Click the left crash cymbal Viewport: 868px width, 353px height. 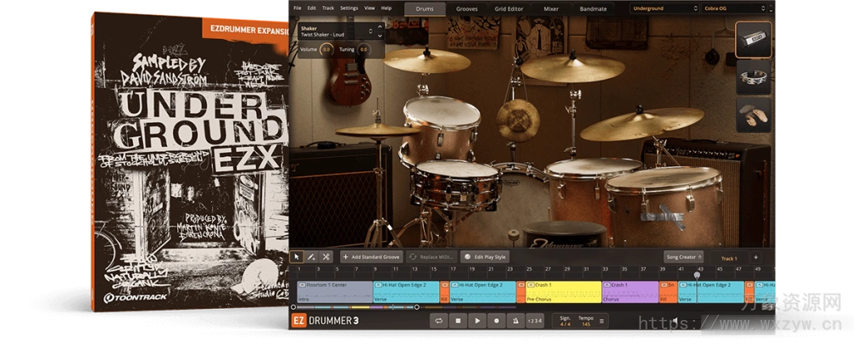click(427, 60)
